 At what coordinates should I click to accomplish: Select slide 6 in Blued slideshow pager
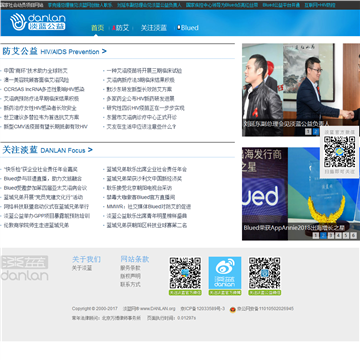tap(354, 236)
